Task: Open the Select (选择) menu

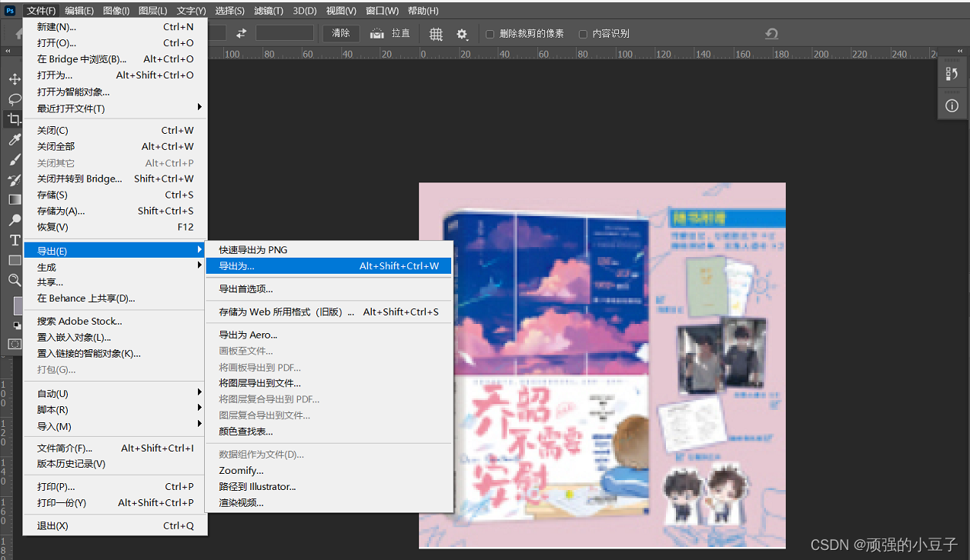Action: pyautogui.click(x=229, y=11)
